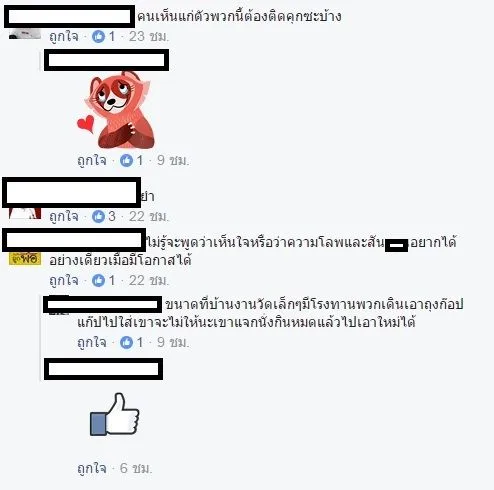Click the like icon next to the 22 ชม. greed comment

98,281
